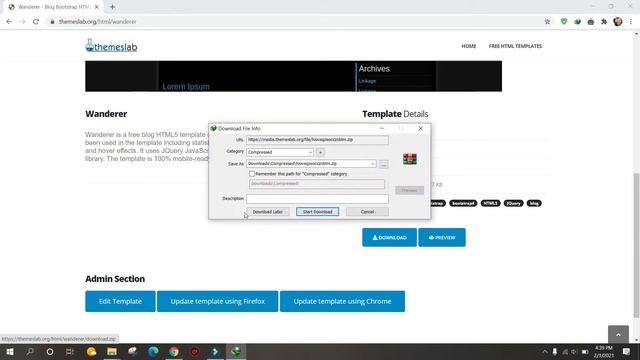Click the Download Later button
The width and height of the screenshot is (640, 360).
(268, 212)
